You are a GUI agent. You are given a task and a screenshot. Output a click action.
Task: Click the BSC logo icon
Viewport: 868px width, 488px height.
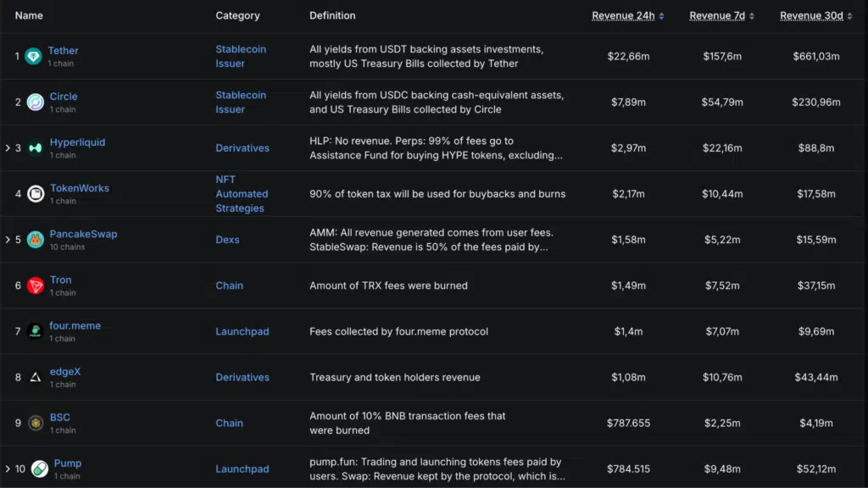coord(34,422)
